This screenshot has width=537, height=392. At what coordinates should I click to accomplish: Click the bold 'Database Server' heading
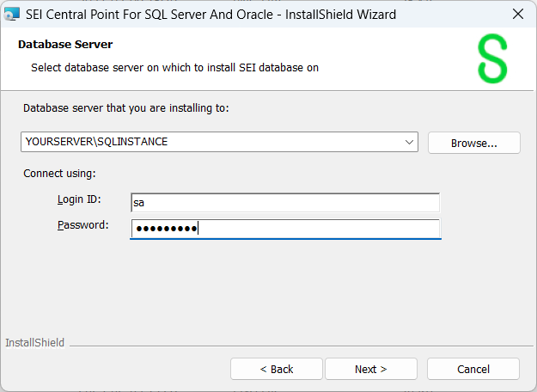65,45
